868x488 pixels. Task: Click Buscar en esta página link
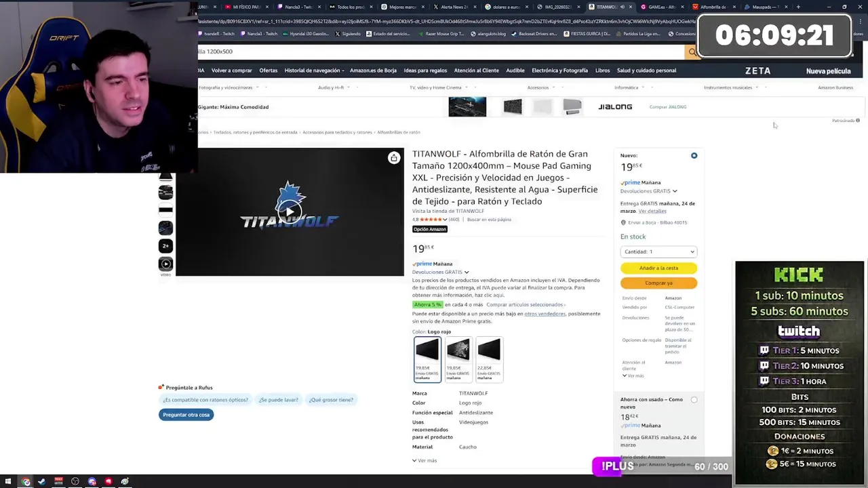click(x=489, y=220)
